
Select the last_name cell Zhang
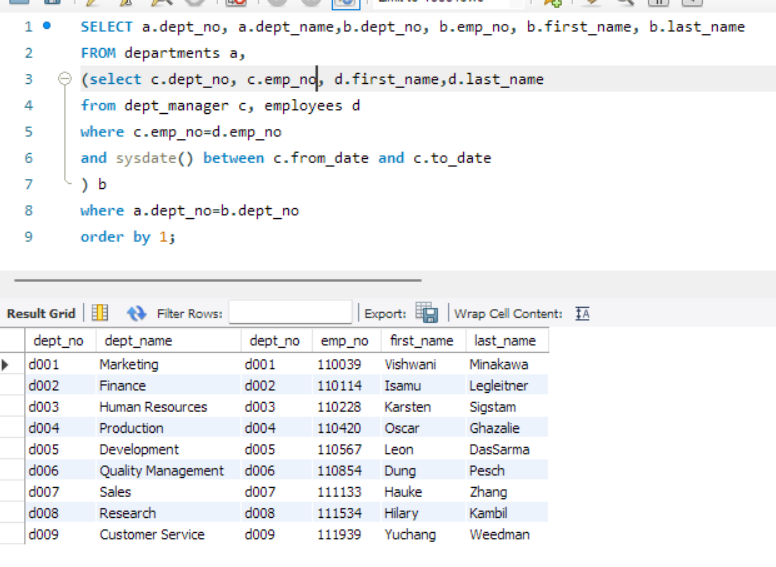coord(507,492)
